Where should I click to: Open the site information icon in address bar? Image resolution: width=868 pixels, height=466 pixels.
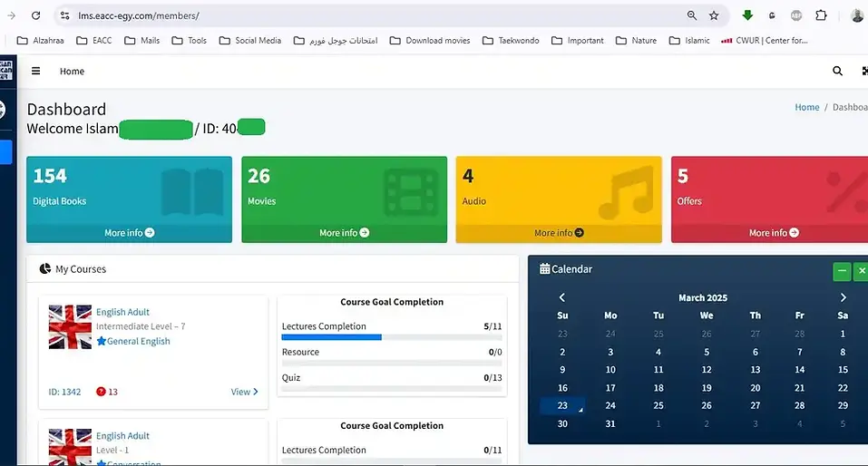[64, 15]
